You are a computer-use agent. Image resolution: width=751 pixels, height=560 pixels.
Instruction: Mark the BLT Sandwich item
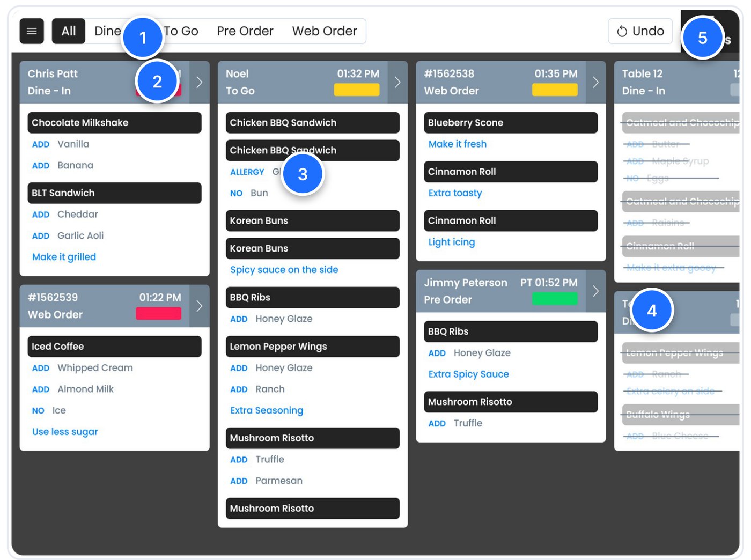click(115, 193)
